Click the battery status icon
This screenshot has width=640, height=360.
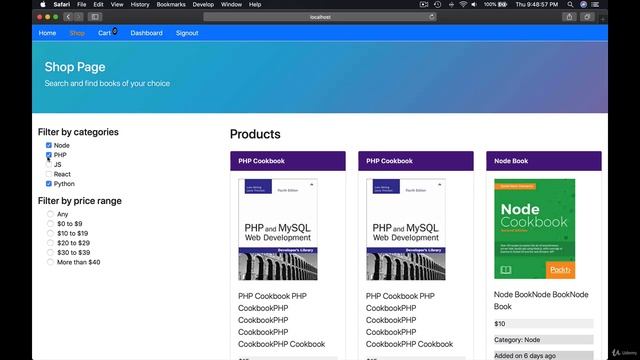[x=502, y=4]
